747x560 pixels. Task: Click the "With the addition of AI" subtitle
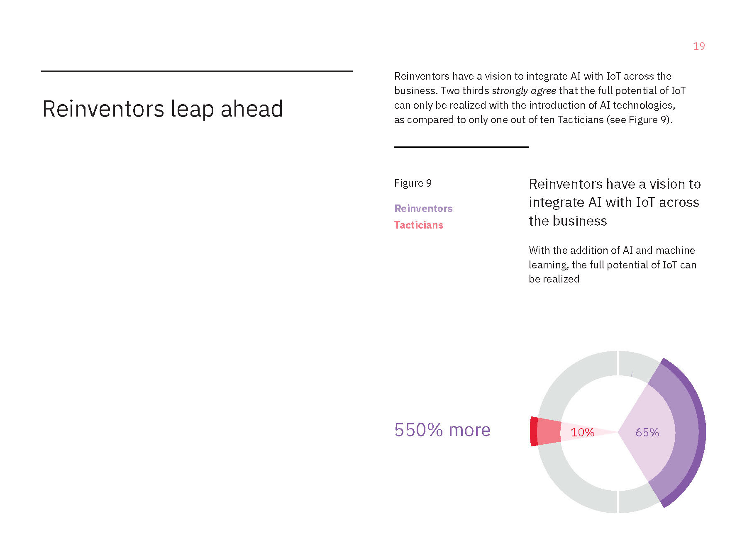[x=612, y=265]
